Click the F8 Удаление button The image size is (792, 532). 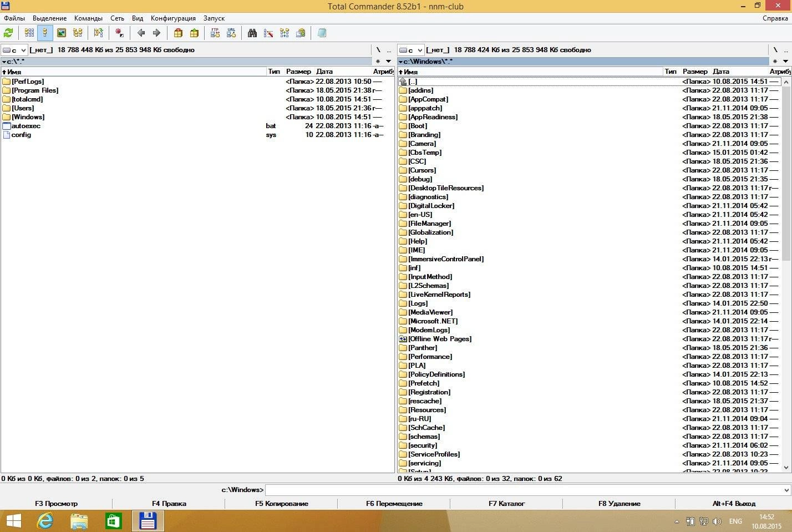[x=620, y=504]
